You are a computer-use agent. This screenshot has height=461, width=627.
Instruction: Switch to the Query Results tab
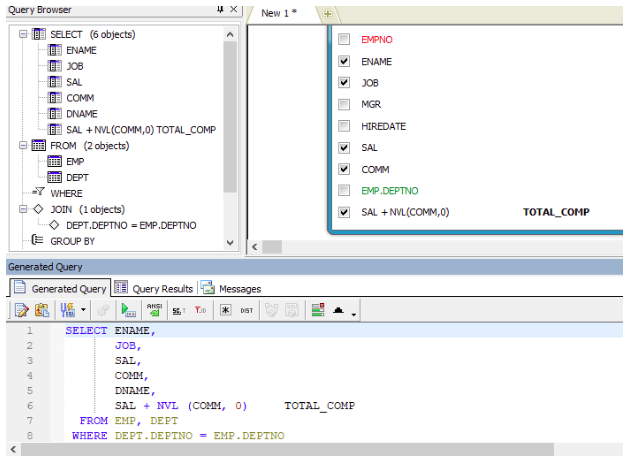point(154,288)
